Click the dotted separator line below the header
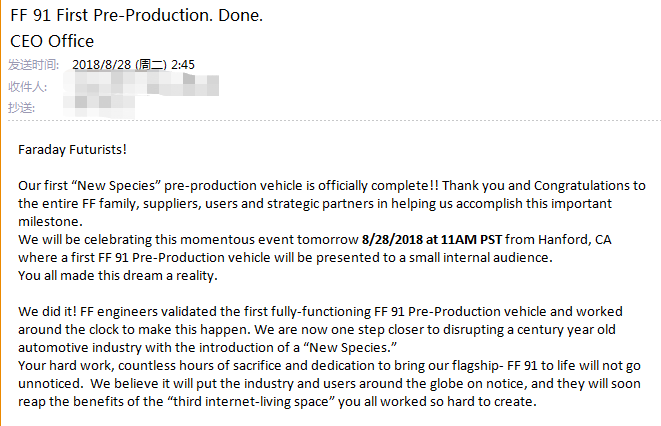The width and height of the screenshot is (661, 426). tap(334, 121)
